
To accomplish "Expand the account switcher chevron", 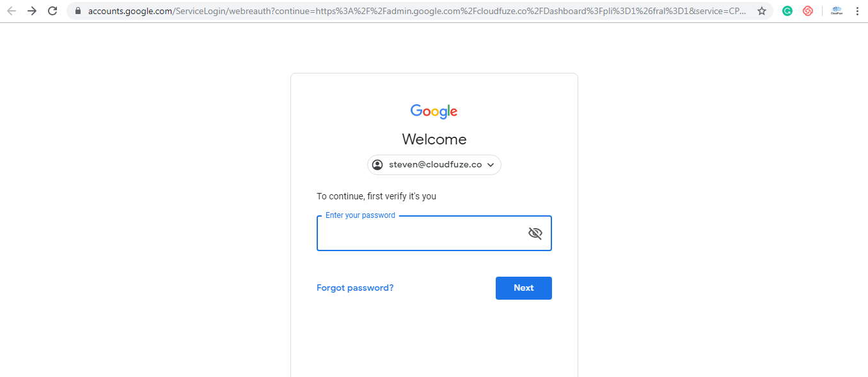I will (x=491, y=165).
